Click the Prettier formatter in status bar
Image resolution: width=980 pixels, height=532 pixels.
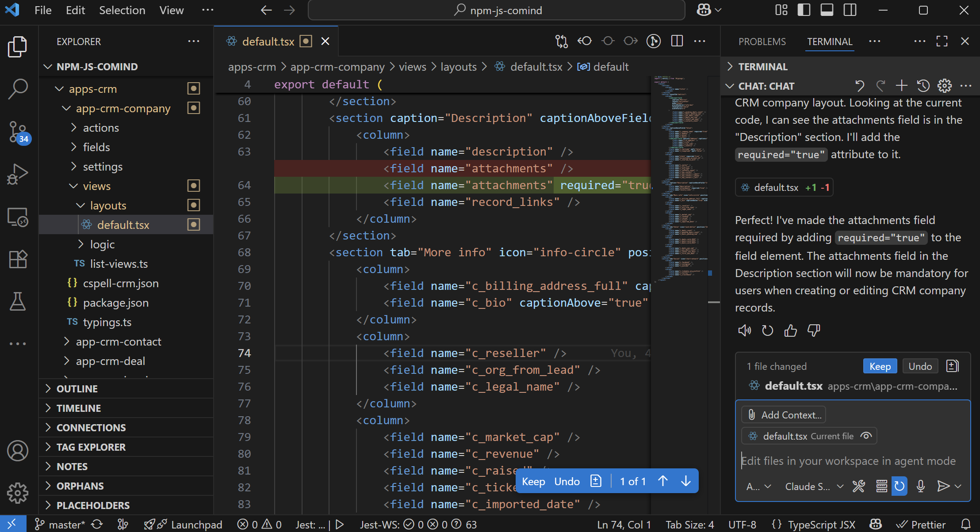tap(928, 524)
